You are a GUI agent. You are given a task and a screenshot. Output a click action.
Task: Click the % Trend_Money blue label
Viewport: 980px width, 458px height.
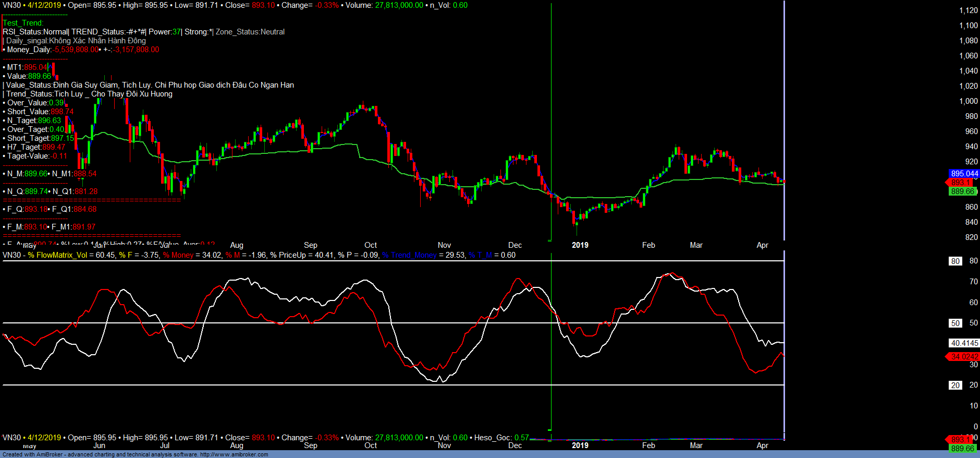(409, 255)
